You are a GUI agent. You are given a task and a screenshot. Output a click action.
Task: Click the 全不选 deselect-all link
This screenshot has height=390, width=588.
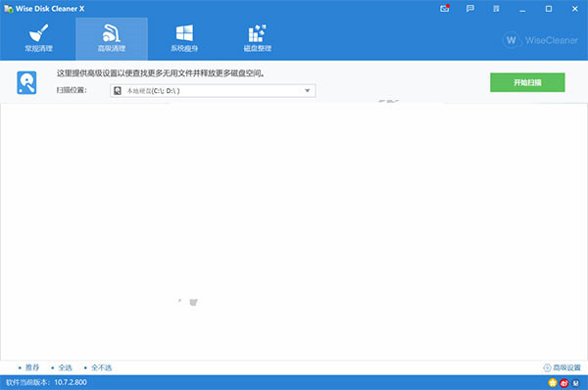coord(101,367)
